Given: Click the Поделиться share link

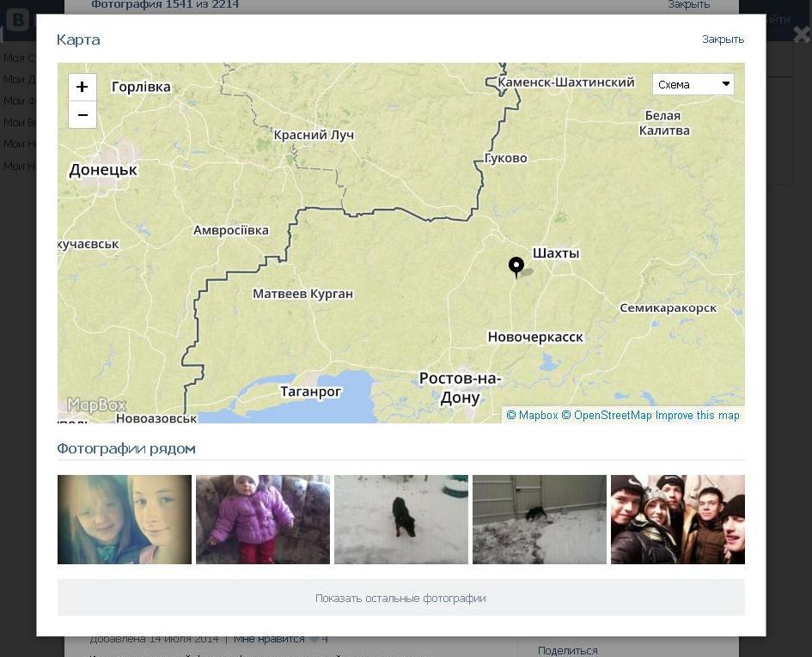Looking at the screenshot, I should [567, 651].
